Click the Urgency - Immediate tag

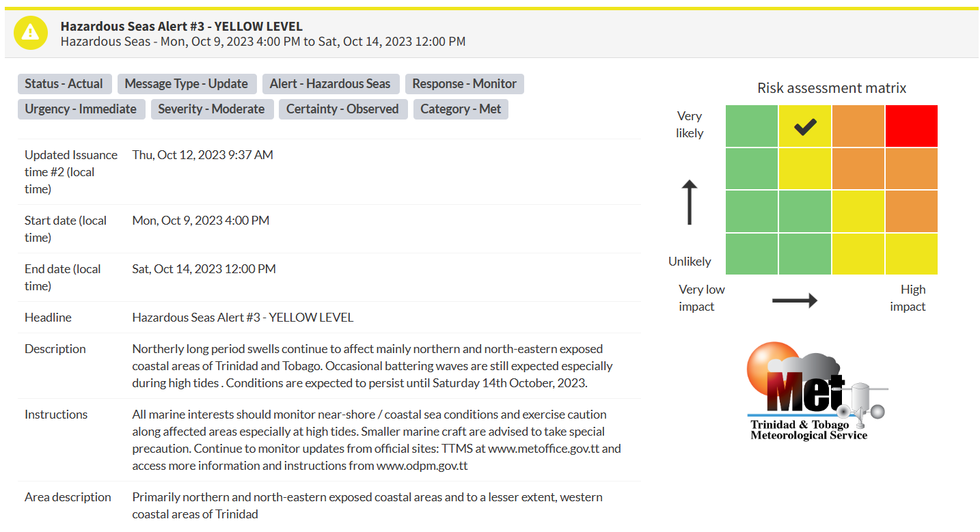click(x=81, y=109)
